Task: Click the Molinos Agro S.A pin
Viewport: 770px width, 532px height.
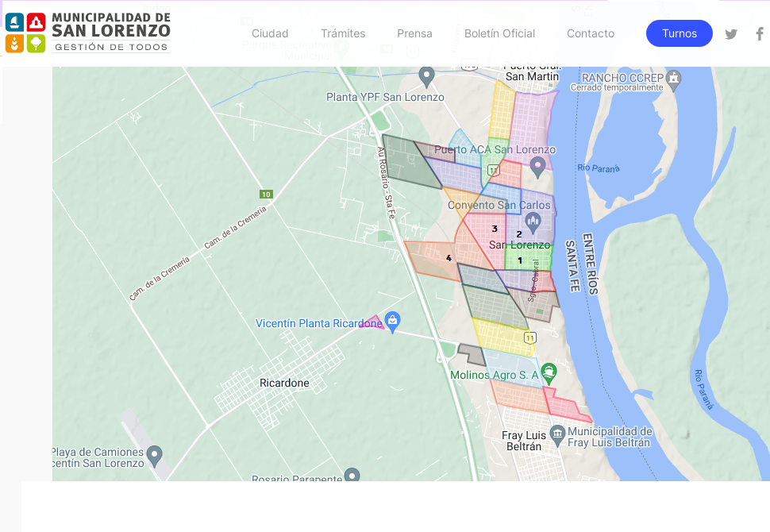Action: (x=549, y=374)
